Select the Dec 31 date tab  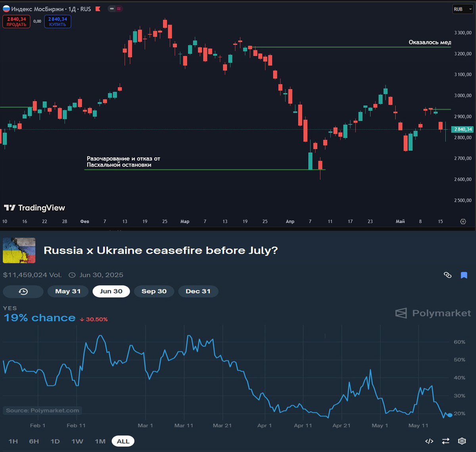[x=198, y=291]
